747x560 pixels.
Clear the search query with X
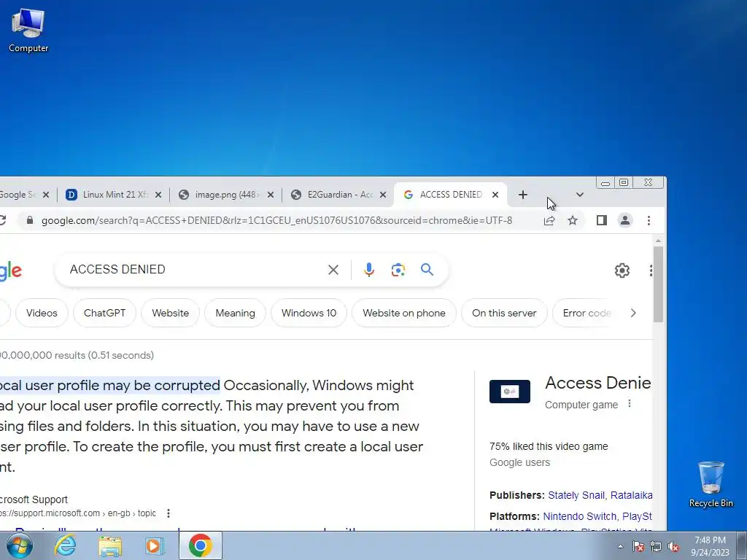pyautogui.click(x=333, y=270)
